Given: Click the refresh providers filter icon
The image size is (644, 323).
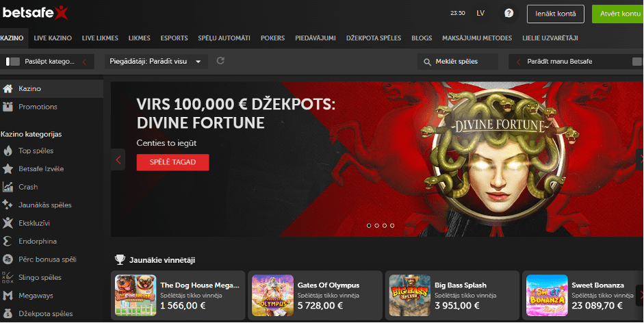Looking at the screenshot, I should point(220,61).
